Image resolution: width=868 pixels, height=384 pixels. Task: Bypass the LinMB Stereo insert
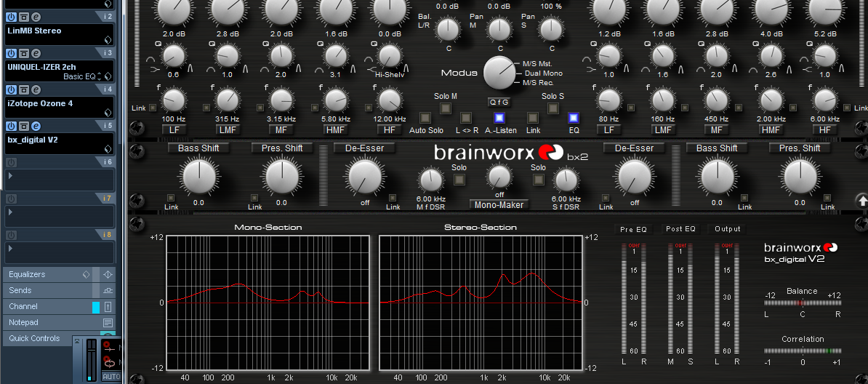tap(24, 17)
